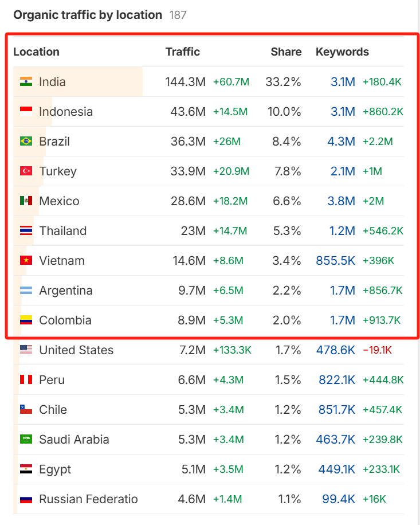Click the Saudi Arabia flag icon
The width and height of the screenshot is (420, 525).
point(26,440)
